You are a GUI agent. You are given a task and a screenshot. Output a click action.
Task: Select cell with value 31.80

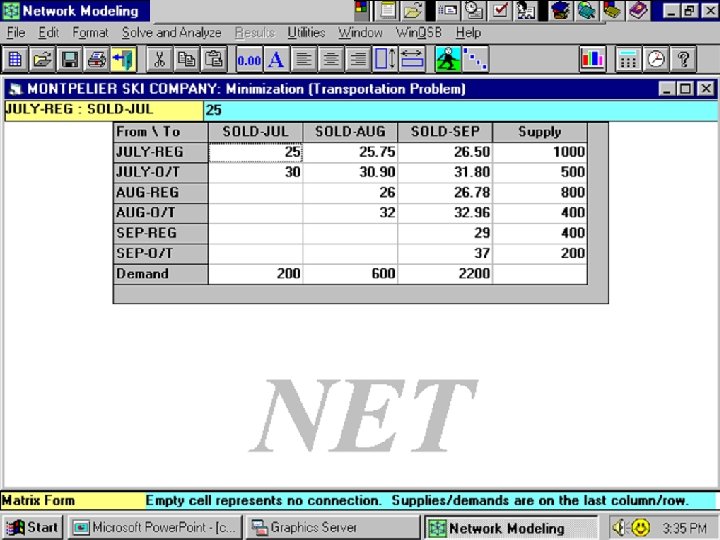click(445, 172)
